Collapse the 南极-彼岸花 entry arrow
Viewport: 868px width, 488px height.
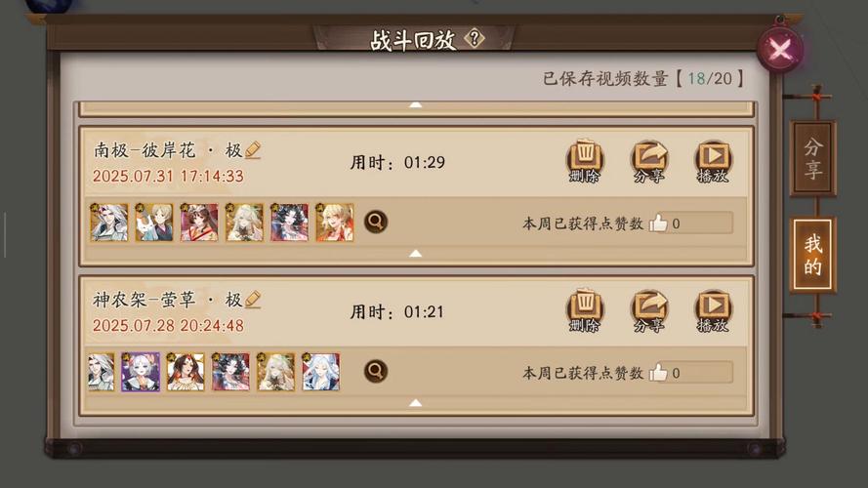click(415, 254)
